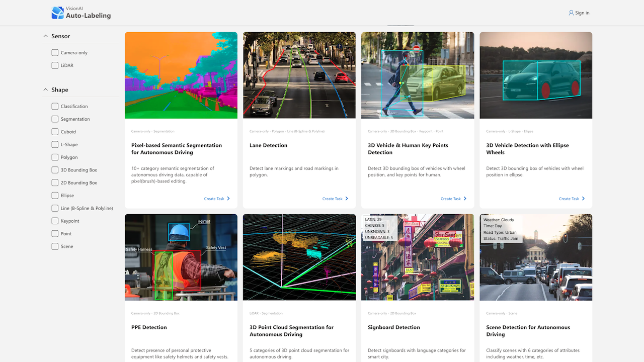Open the ellipse wheels car thumbnail

pos(536,75)
